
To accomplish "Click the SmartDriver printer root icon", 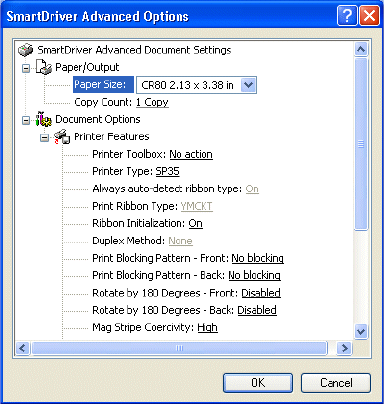I will tap(26, 50).
